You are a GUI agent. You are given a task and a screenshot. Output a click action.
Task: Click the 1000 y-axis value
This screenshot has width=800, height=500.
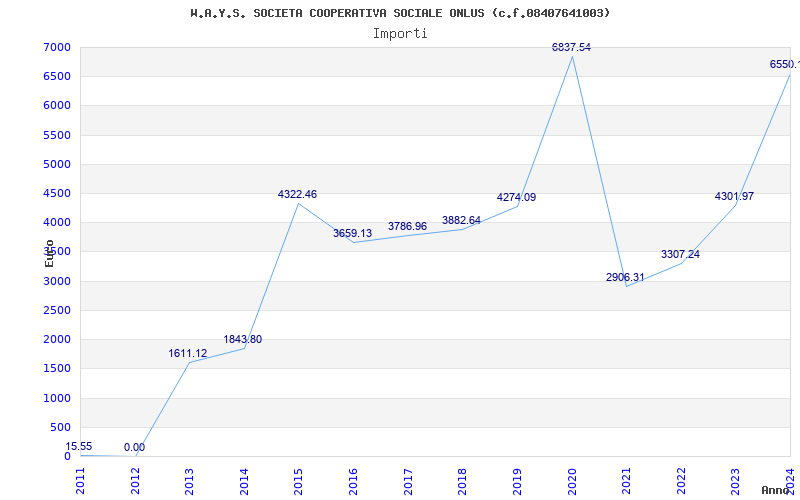click(57, 398)
